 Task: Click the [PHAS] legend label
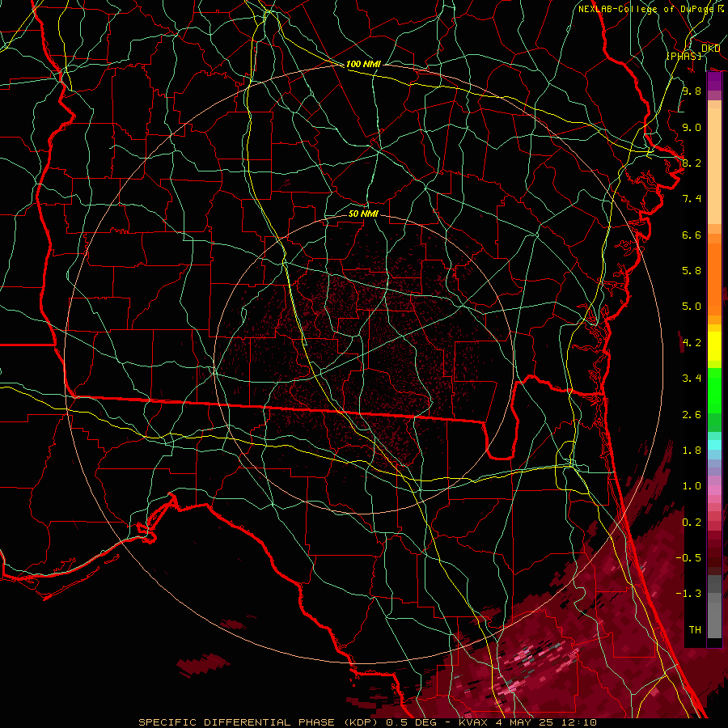pyautogui.click(x=684, y=56)
